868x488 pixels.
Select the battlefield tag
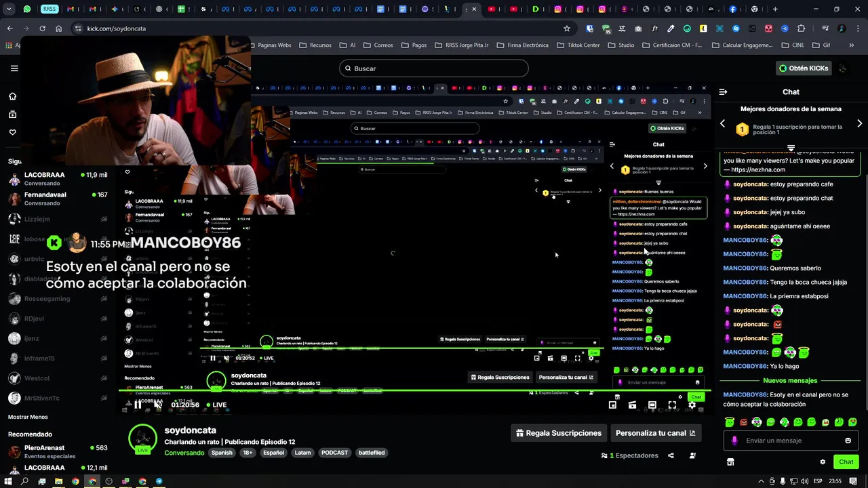coord(372,453)
